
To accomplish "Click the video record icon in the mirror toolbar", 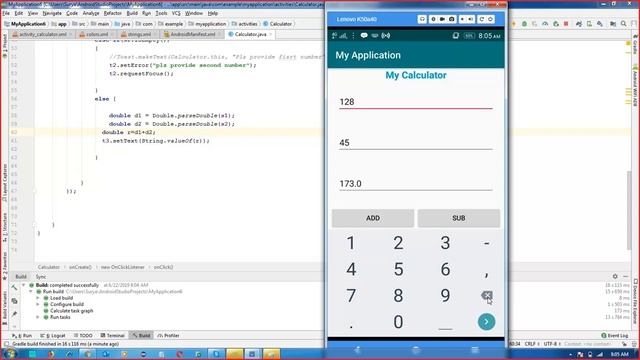I will click(442, 19).
